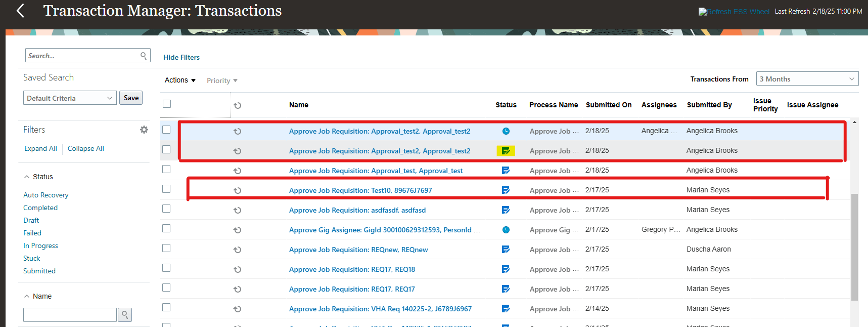Click the transactions table vertical scrollbar thumb
This screenshot has width=868, height=327.
click(x=854, y=247)
